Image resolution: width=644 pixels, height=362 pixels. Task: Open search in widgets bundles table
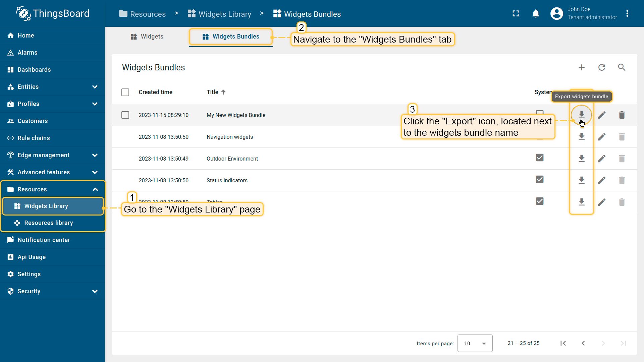tap(622, 67)
